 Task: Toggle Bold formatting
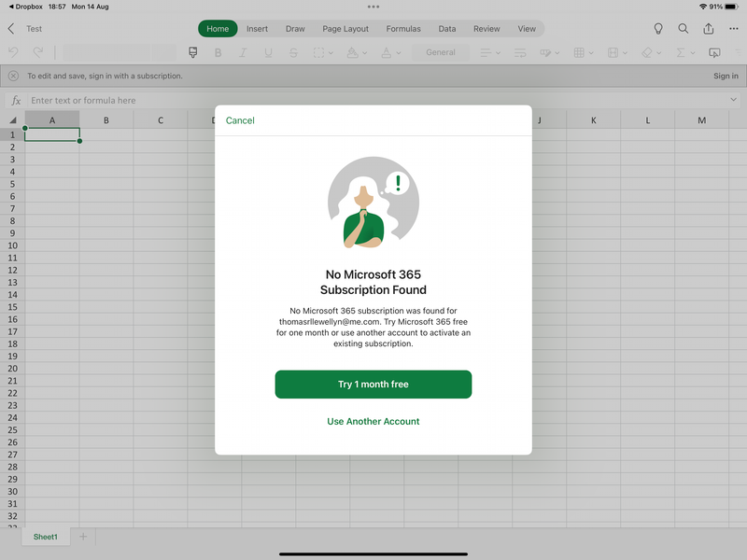click(x=218, y=53)
